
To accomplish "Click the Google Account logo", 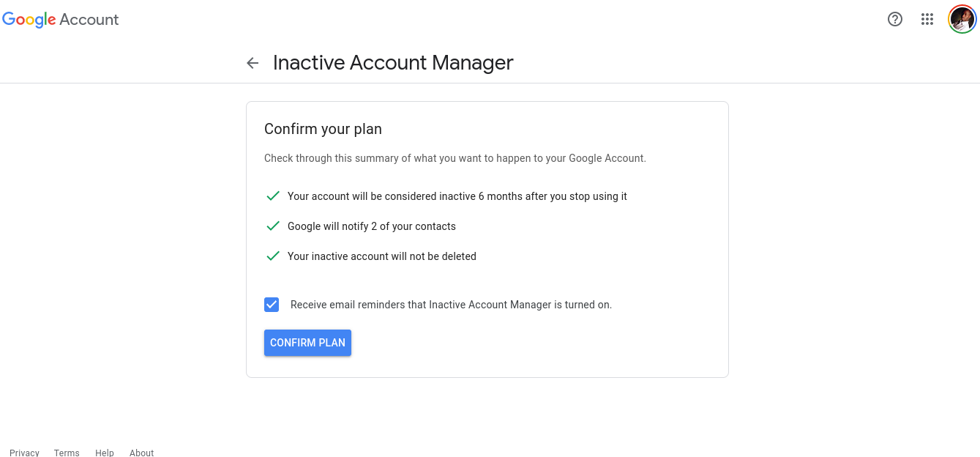I will click(x=61, y=21).
